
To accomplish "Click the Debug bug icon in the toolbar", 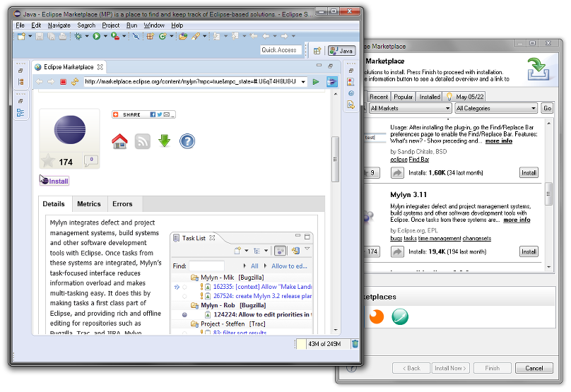I will (78, 36).
